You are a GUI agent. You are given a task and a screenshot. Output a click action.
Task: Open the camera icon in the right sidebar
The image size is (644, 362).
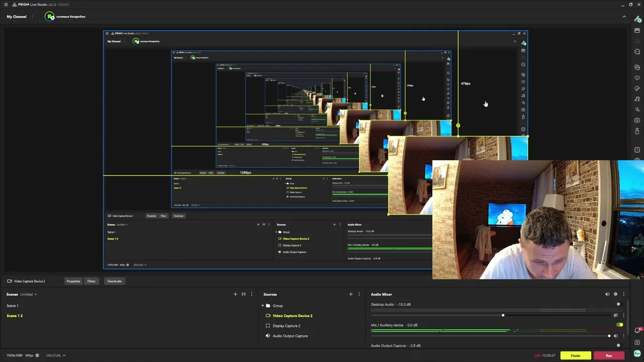click(637, 120)
